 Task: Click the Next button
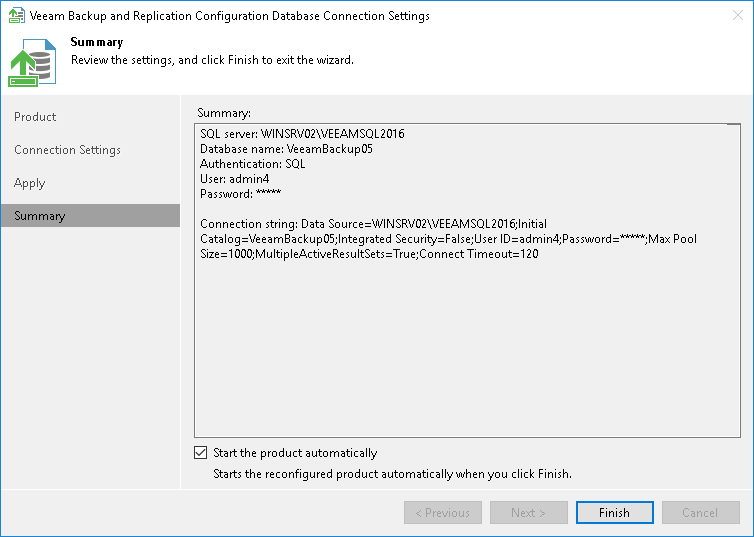529,512
